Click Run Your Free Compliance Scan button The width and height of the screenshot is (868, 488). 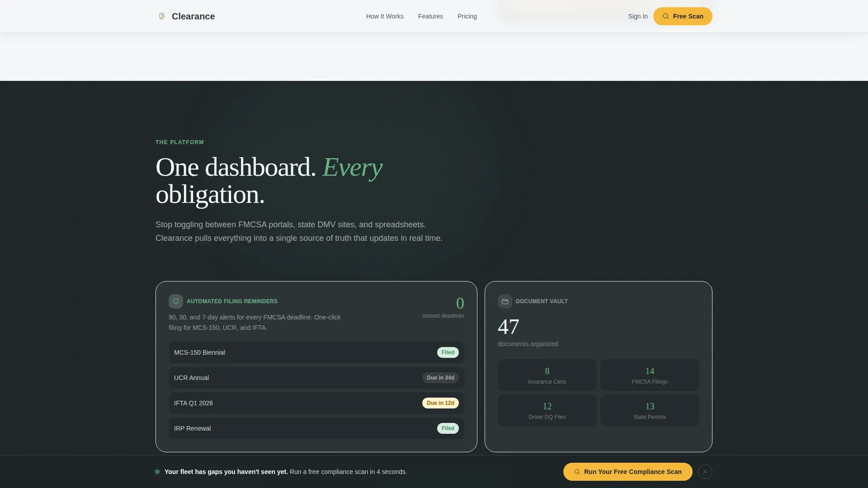(x=628, y=472)
